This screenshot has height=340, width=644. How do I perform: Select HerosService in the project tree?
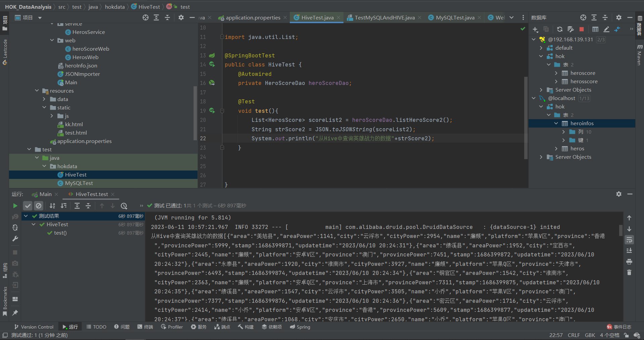[89, 32]
